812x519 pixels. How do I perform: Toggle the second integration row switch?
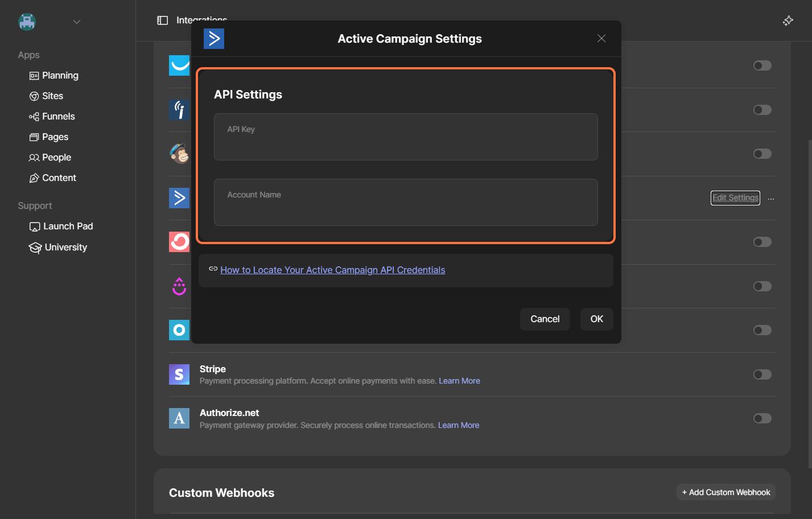tap(762, 110)
